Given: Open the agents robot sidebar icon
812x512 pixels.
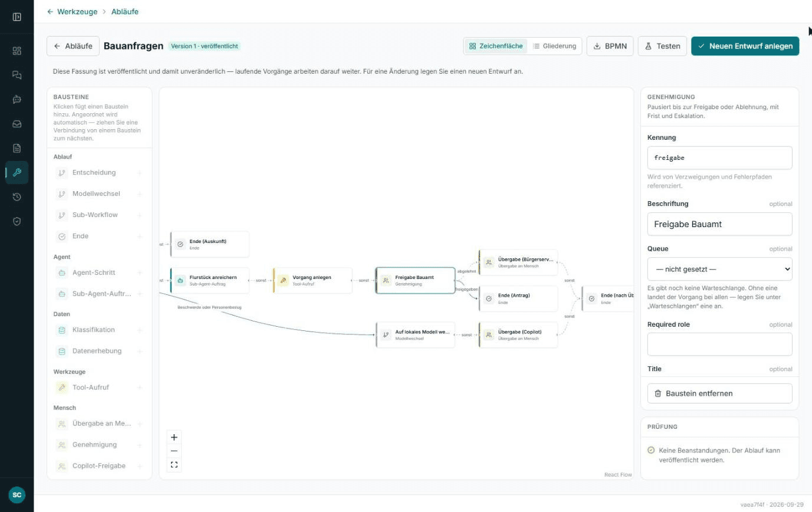Looking at the screenshot, I should (17, 100).
